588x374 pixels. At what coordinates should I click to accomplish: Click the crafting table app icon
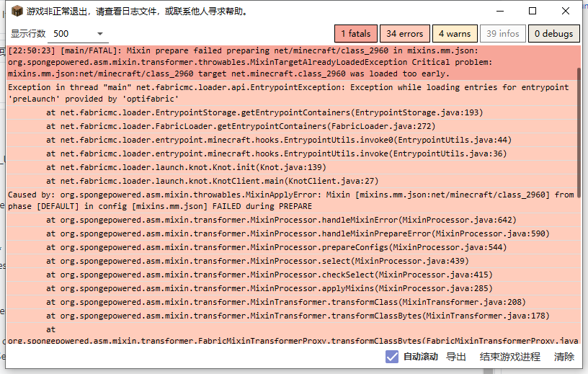(x=17, y=12)
